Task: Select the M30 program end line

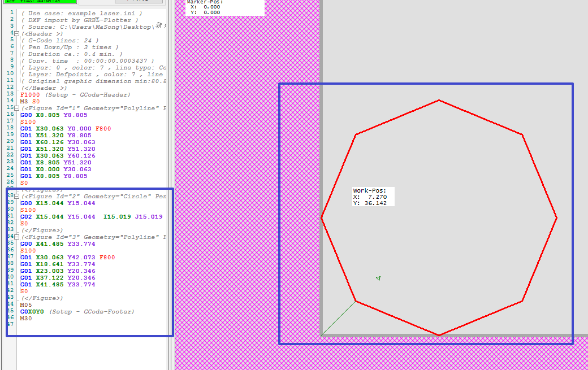Action: pyautogui.click(x=26, y=319)
